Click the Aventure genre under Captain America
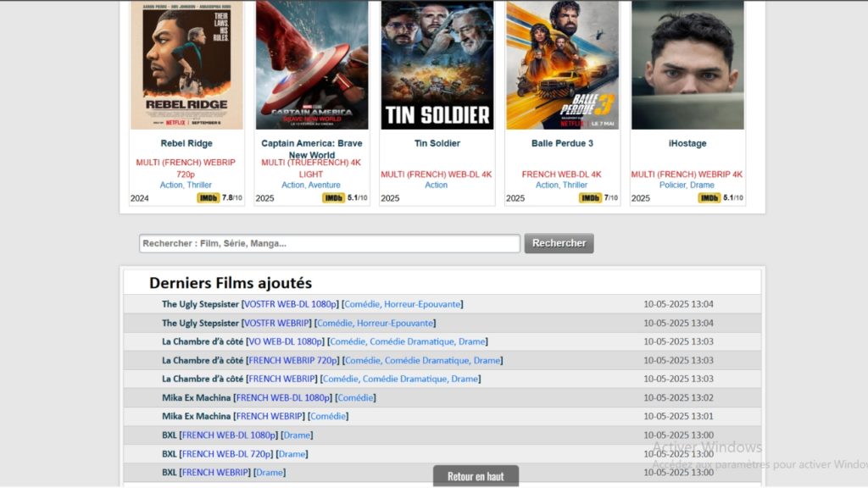Viewport: 868px width, 488px height. [325, 185]
